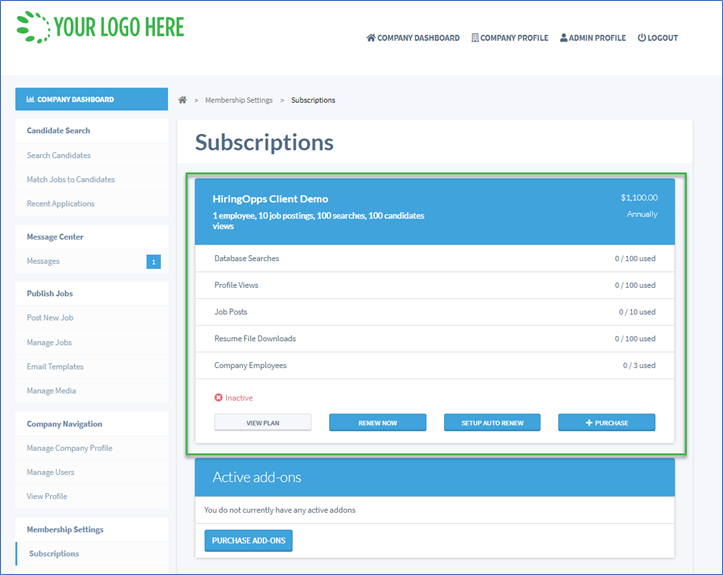Go to Recent Applications
723x575 pixels.
[x=61, y=204]
